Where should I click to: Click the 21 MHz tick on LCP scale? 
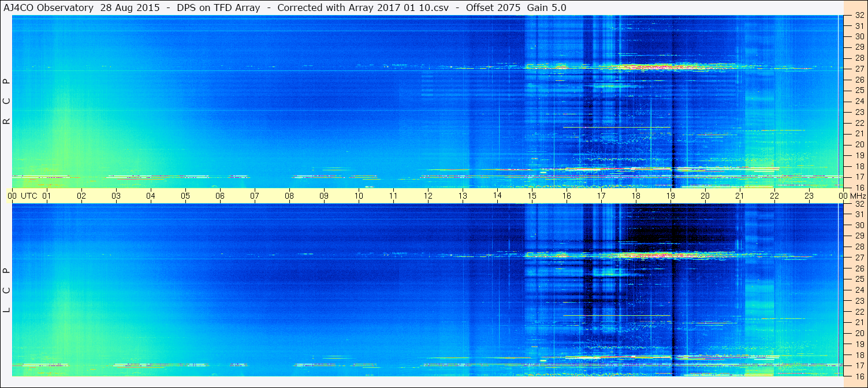pyautogui.click(x=859, y=322)
